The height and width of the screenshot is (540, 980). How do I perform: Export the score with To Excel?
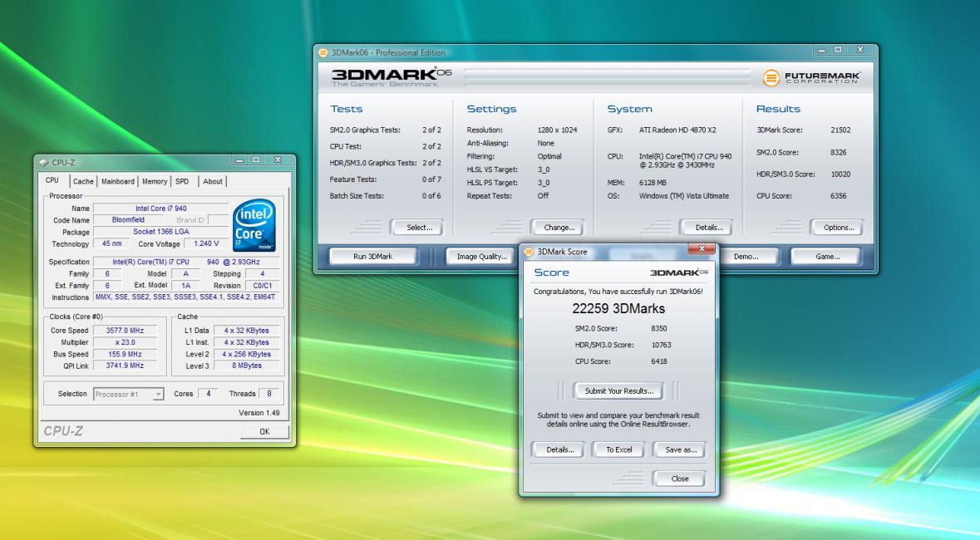[x=618, y=449]
